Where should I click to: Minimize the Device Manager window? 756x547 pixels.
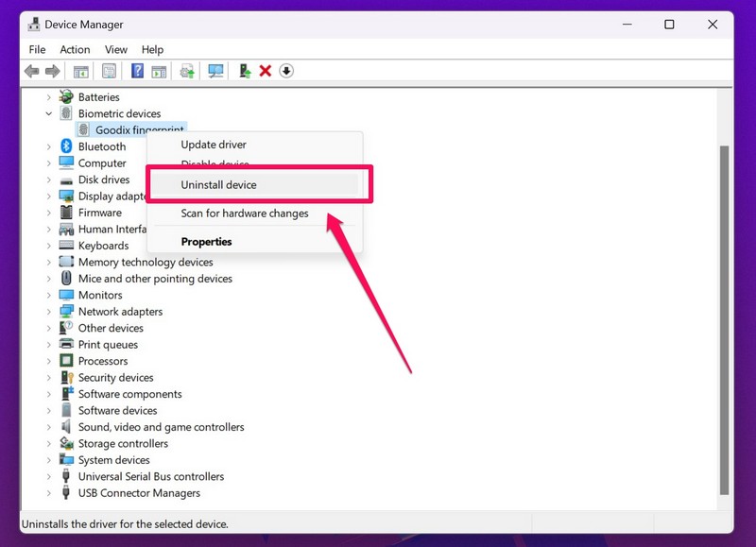click(627, 25)
